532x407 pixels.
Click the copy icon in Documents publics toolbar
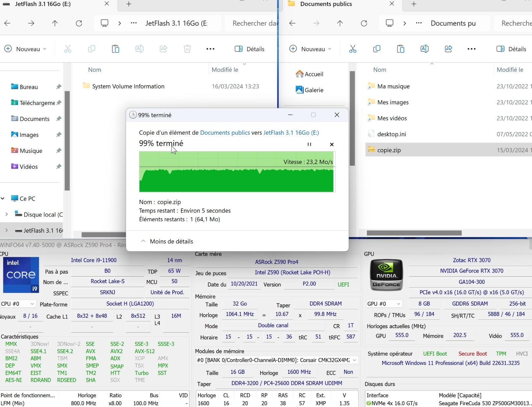coord(377,49)
